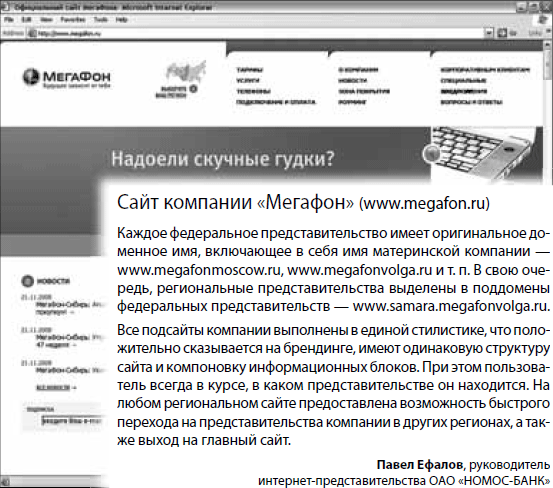Open the 'Роуминг' link

(x=352, y=102)
